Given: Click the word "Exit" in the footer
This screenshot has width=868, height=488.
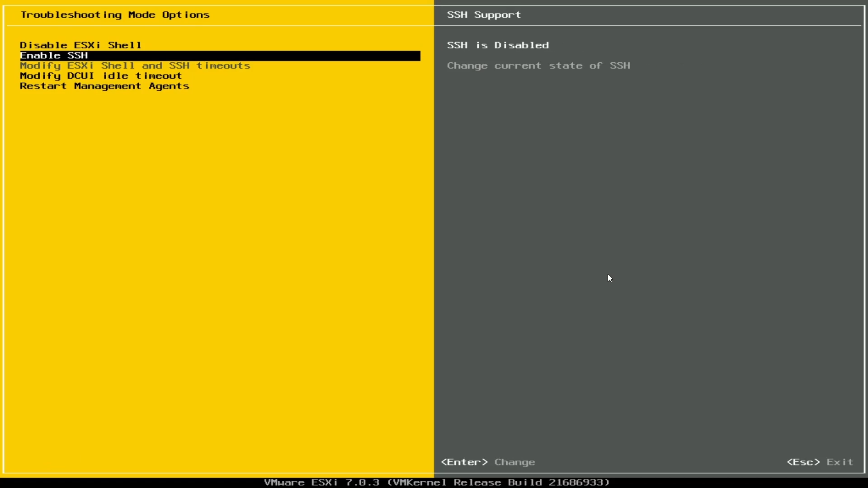Looking at the screenshot, I should (839, 462).
